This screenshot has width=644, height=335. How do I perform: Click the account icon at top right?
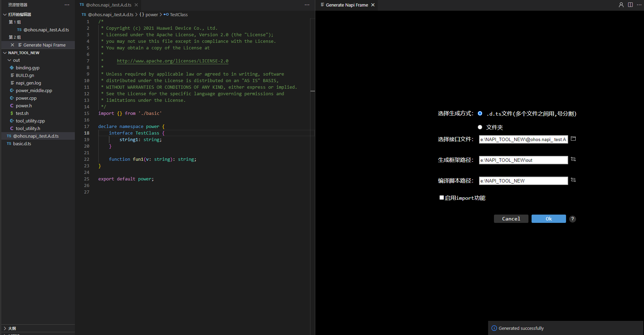pos(621,5)
